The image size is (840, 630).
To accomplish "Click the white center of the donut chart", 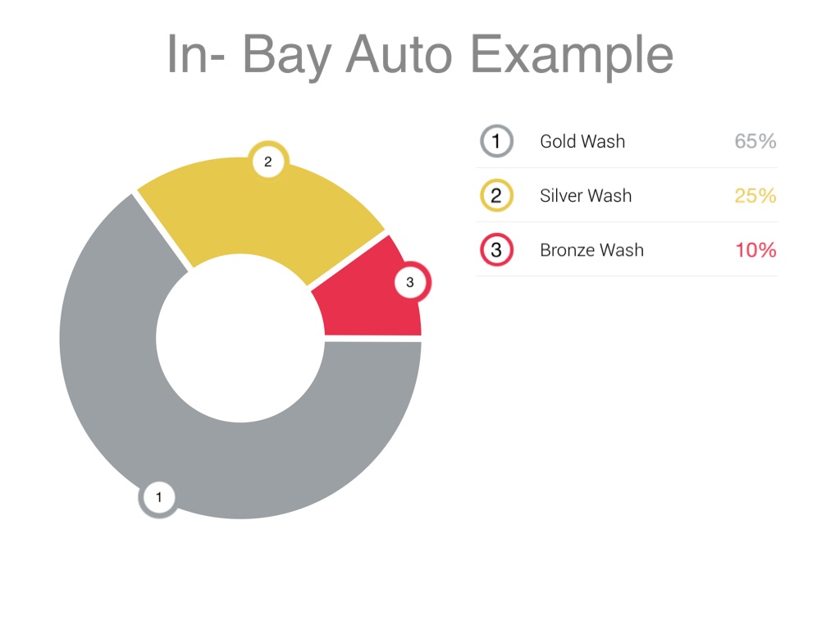I will pyautogui.click(x=240, y=338).
